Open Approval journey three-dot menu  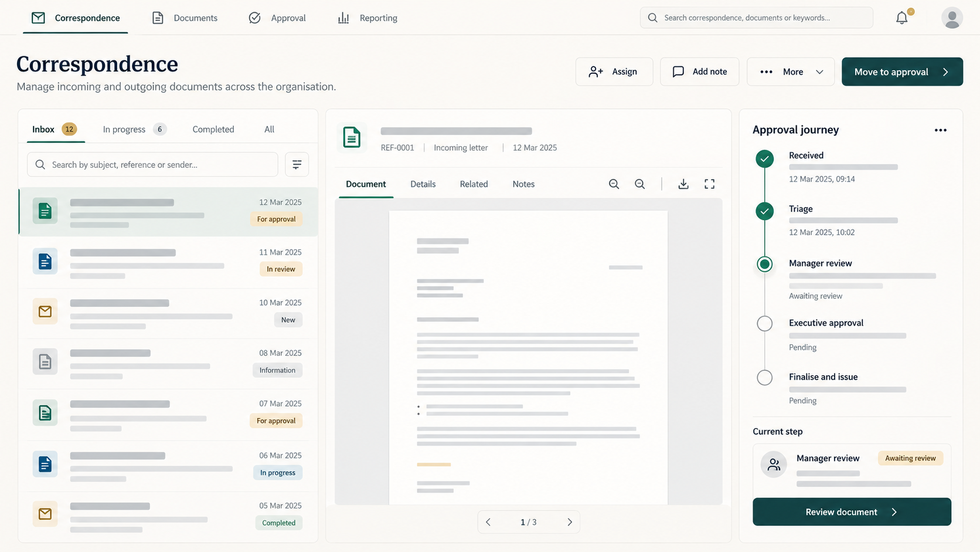coord(940,130)
